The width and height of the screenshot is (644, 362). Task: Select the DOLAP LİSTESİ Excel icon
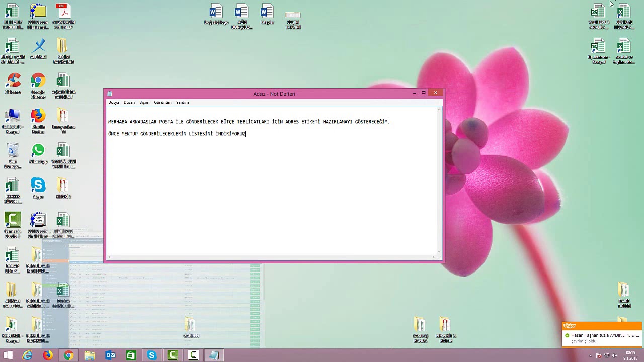tap(13, 260)
